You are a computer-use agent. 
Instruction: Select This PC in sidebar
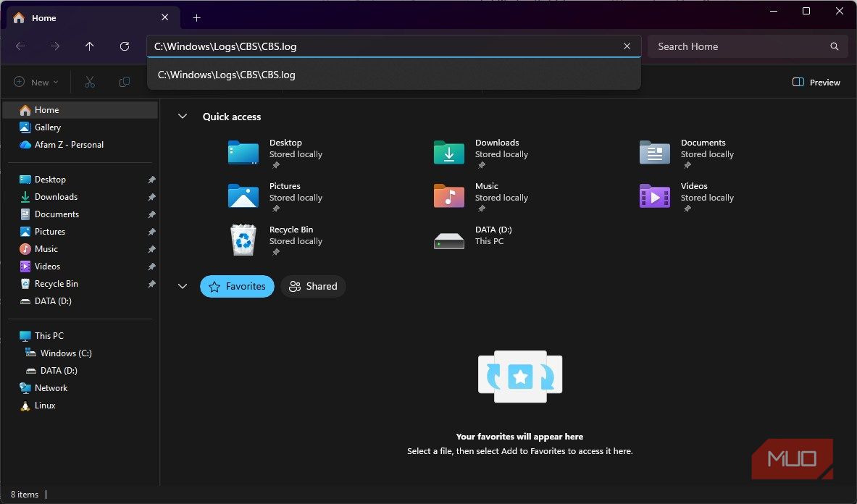[x=80, y=336]
